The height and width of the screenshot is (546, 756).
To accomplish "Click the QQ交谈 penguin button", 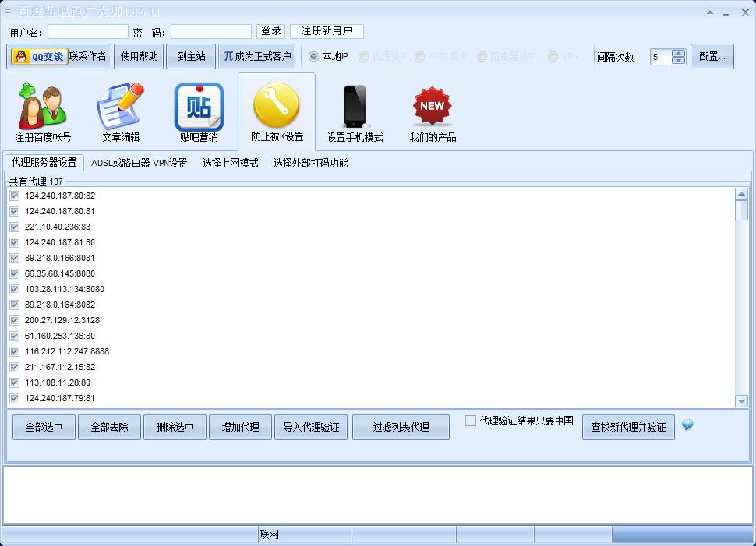I will (40, 56).
